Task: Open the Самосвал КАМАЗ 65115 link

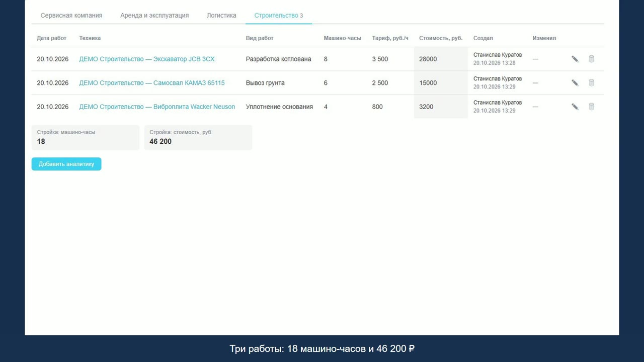Action: 152,83
